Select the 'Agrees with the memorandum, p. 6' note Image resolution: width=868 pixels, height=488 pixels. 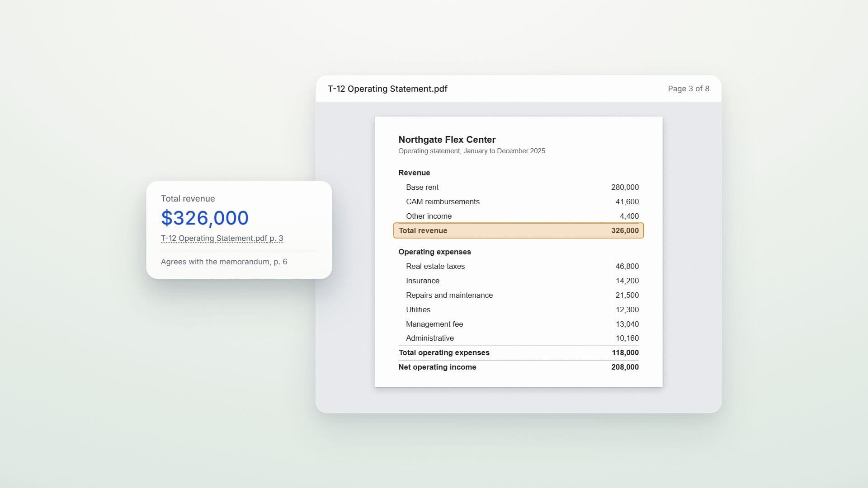coord(224,262)
